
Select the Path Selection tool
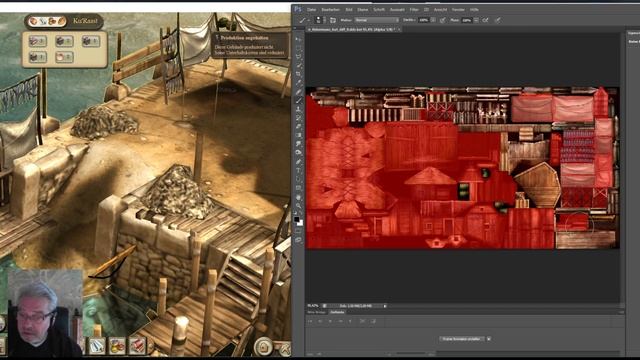coord(298,179)
